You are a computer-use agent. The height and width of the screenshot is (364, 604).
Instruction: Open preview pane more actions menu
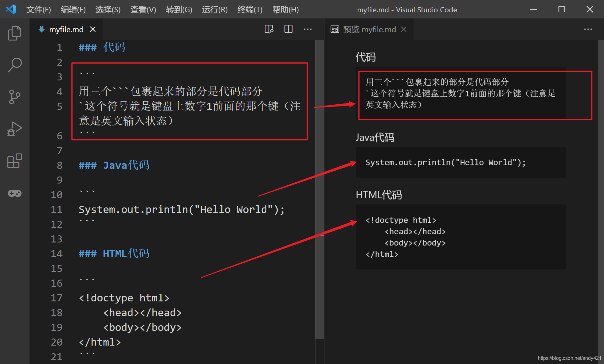[588, 29]
